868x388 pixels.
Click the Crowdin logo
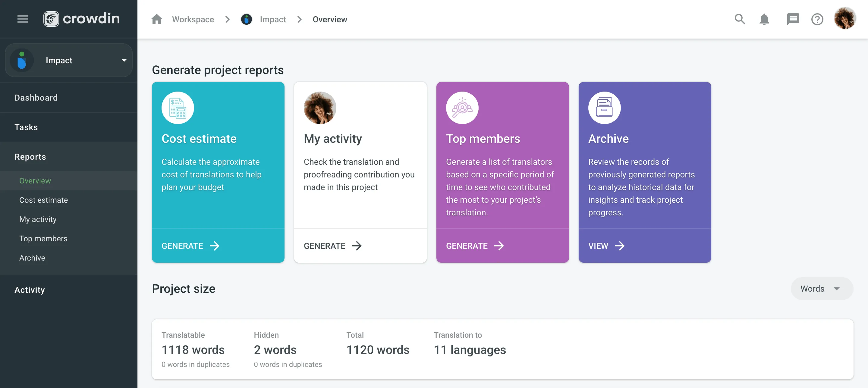(x=82, y=19)
